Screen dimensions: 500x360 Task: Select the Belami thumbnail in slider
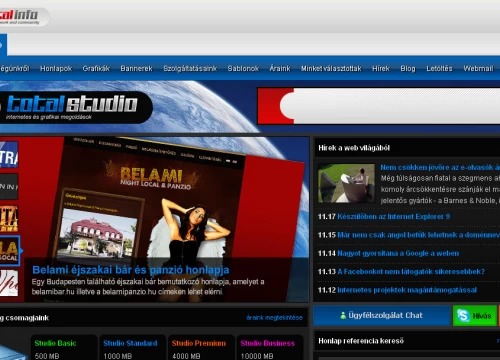9,251
